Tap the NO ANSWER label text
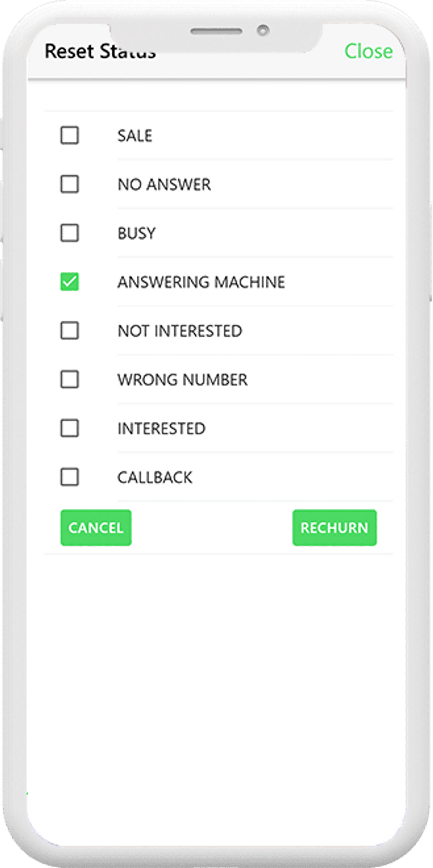The width and height of the screenshot is (433, 868). pos(164,184)
